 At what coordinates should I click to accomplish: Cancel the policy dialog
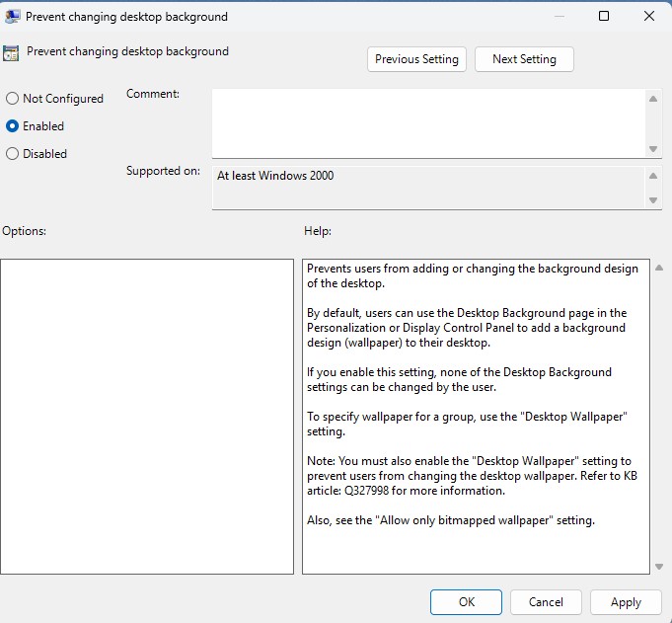coord(546,602)
